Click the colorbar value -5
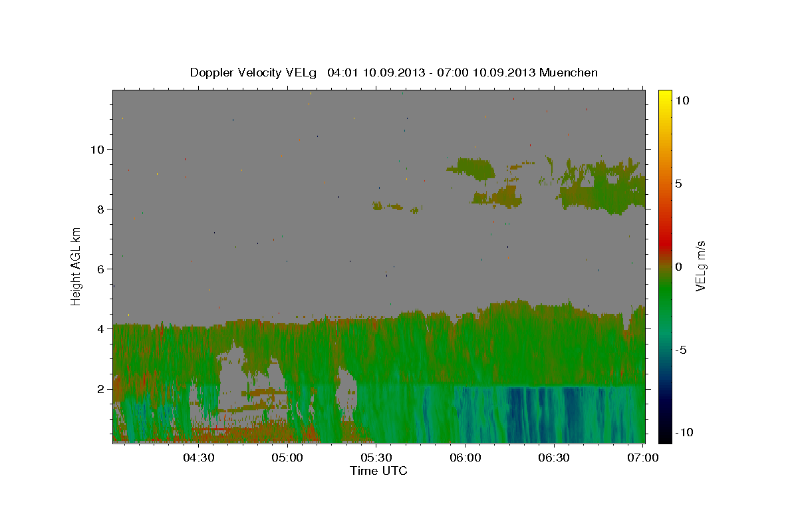 click(681, 350)
